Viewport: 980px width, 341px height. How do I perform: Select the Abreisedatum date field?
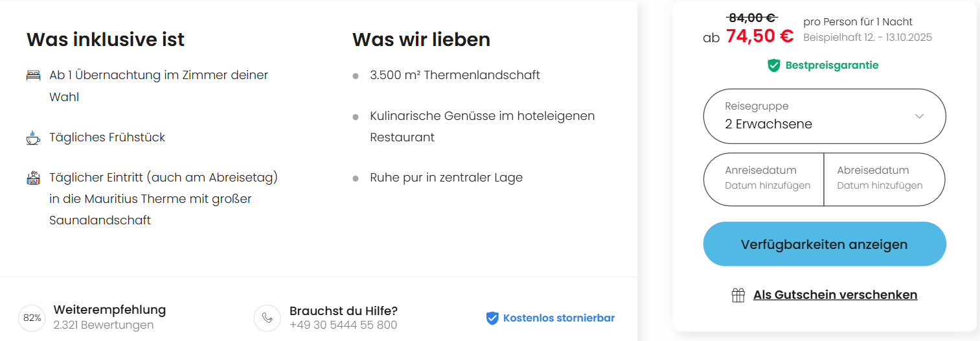click(x=883, y=179)
